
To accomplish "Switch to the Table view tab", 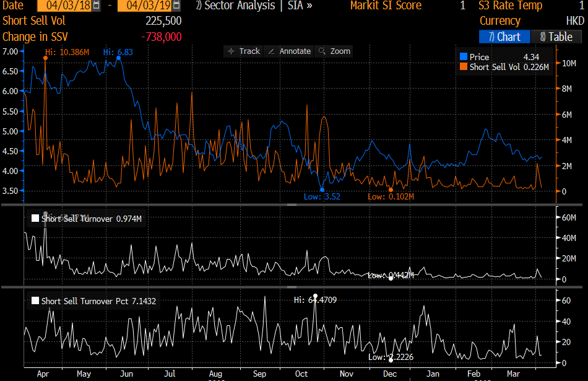I will 556,37.
